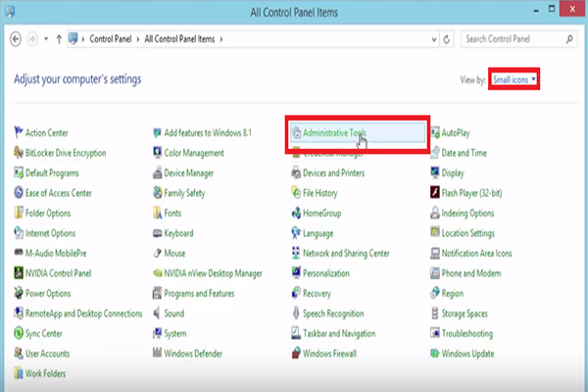
Task: Click the Flash Player (32-bit) icon
Action: click(435, 193)
